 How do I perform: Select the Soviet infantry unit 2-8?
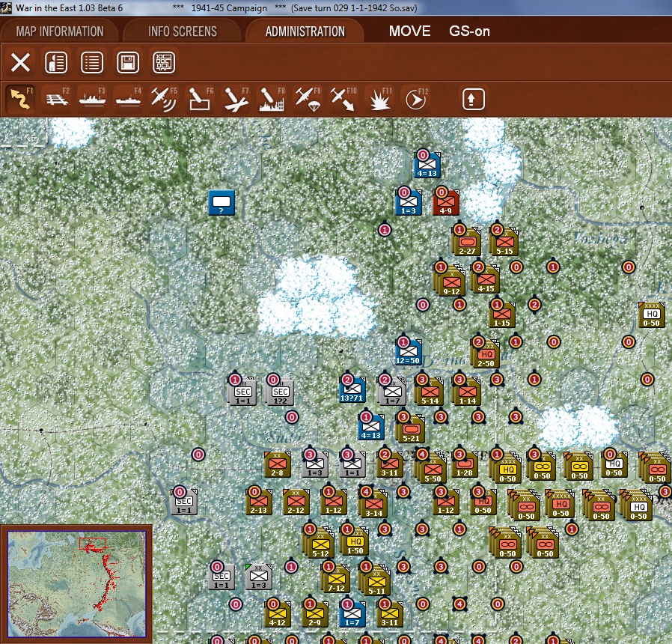[278, 465]
